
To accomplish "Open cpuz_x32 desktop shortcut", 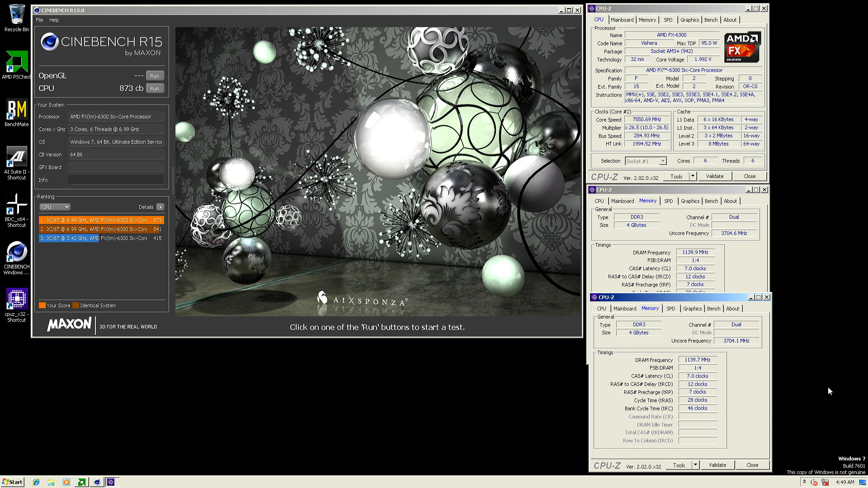I will [x=17, y=305].
